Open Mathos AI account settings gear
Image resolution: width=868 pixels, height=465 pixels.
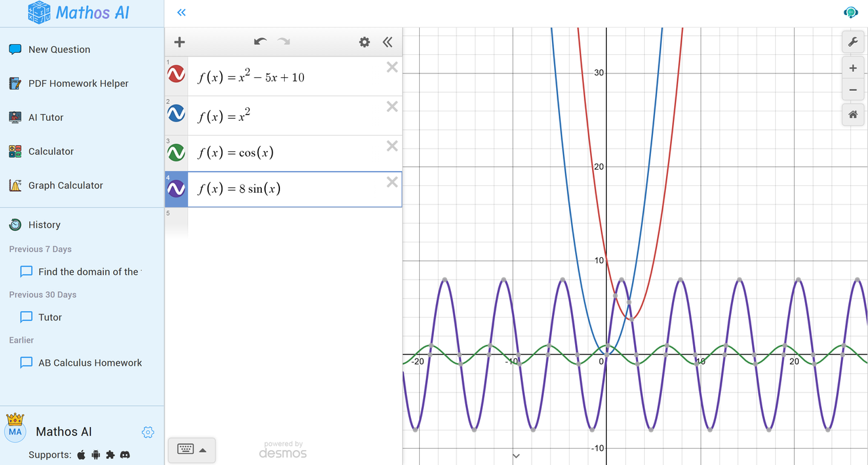click(x=148, y=432)
